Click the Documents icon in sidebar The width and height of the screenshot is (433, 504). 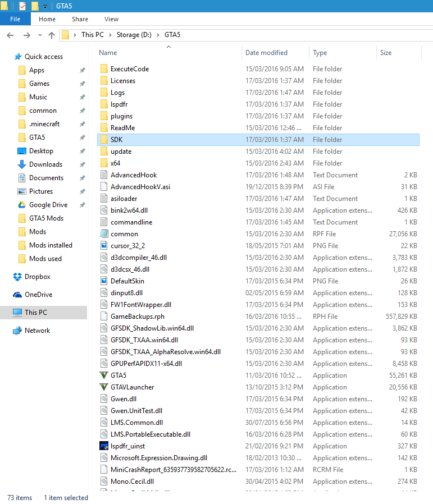click(21, 178)
